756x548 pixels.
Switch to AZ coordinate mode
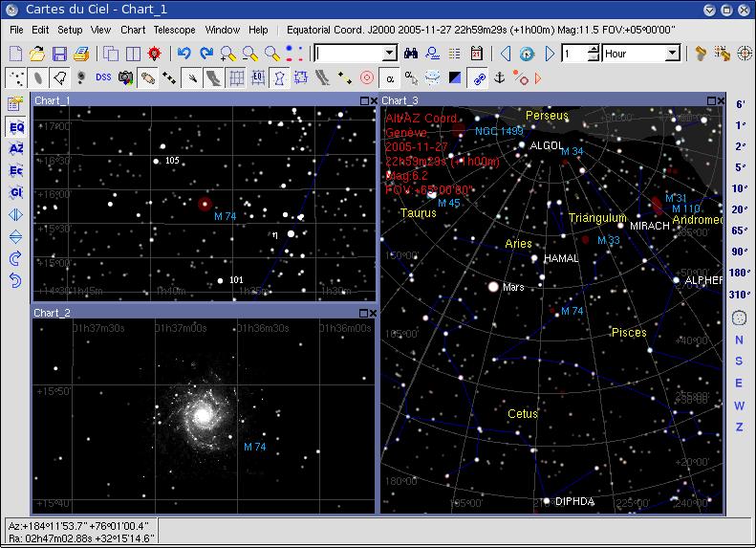click(16, 149)
